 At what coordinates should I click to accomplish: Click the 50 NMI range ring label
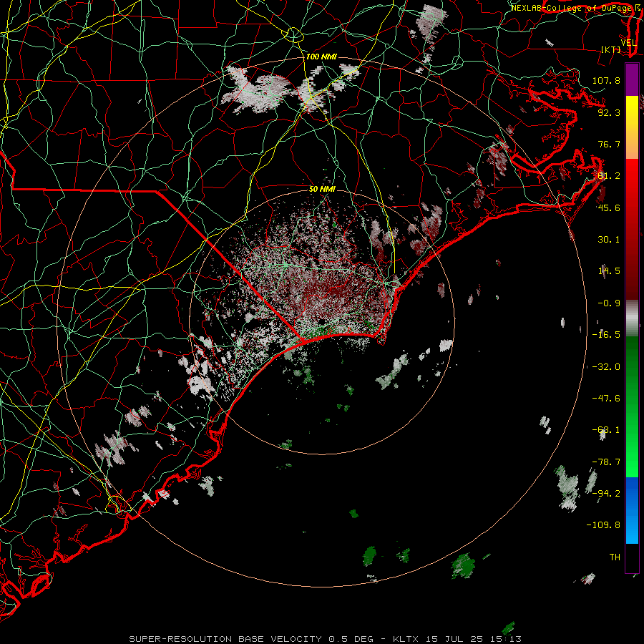322,189
